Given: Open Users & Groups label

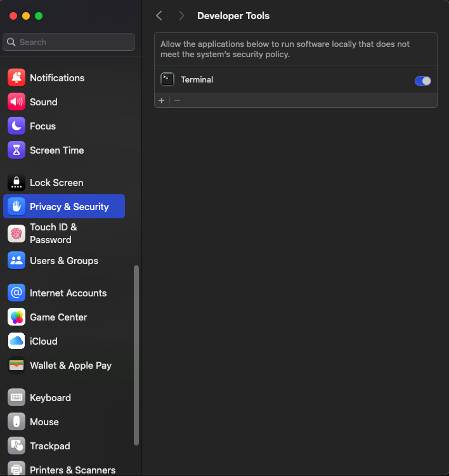Looking at the screenshot, I should point(64,261).
